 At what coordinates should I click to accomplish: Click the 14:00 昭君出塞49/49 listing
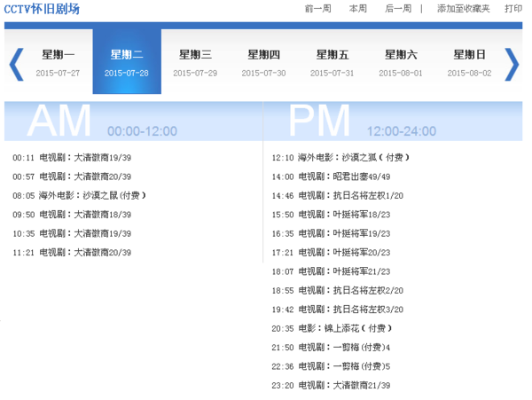point(331,176)
